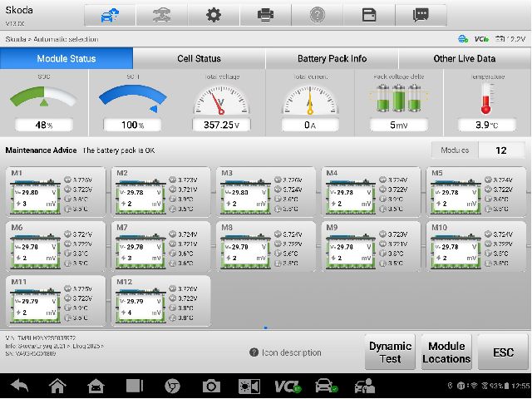Image resolution: width=532 pixels, height=399 pixels.
Task: Tap the Android back arrow
Action: click(18, 386)
